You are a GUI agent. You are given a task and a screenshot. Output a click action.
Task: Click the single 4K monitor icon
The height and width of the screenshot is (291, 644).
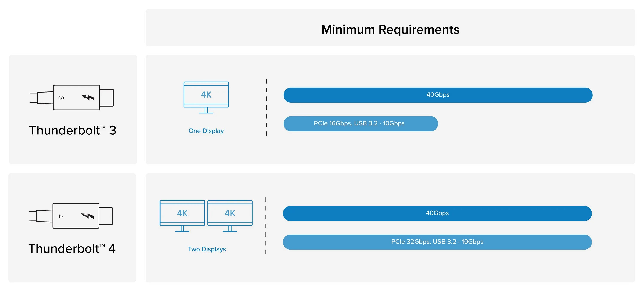tap(206, 97)
